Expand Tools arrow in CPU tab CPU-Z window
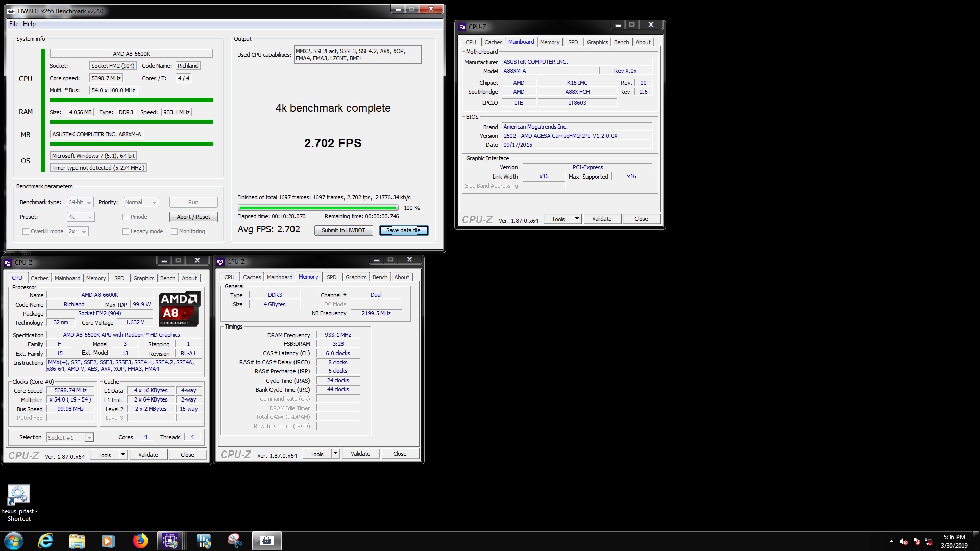The width and height of the screenshot is (980, 551). click(x=123, y=455)
